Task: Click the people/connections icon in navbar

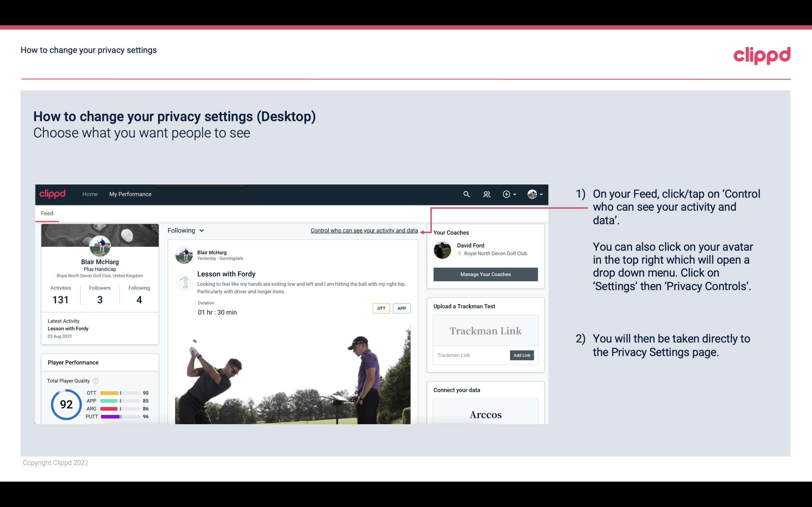Action: pyautogui.click(x=487, y=194)
